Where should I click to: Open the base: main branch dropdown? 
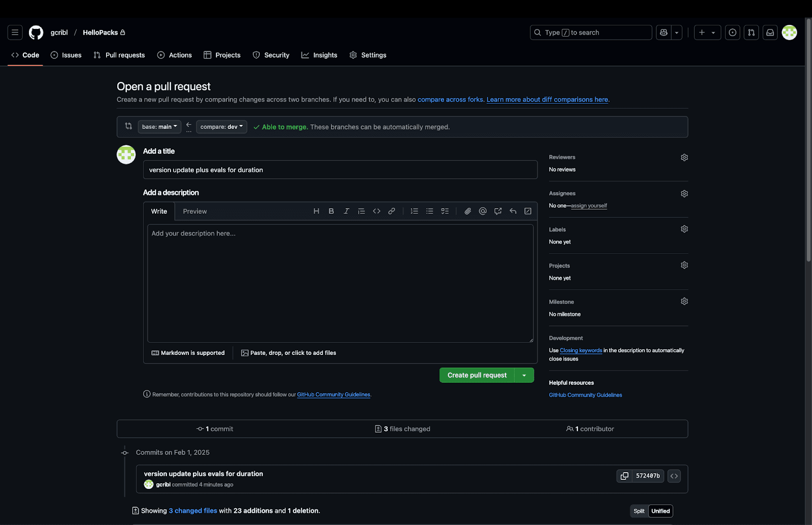(x=159, y=127)
